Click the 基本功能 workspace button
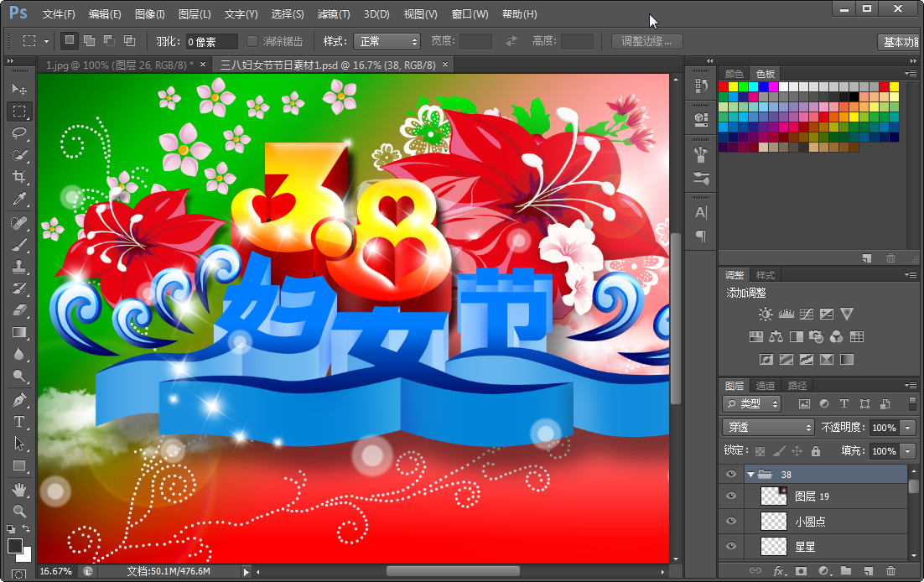Screen dimensions: 924x582 pos(901,42)
